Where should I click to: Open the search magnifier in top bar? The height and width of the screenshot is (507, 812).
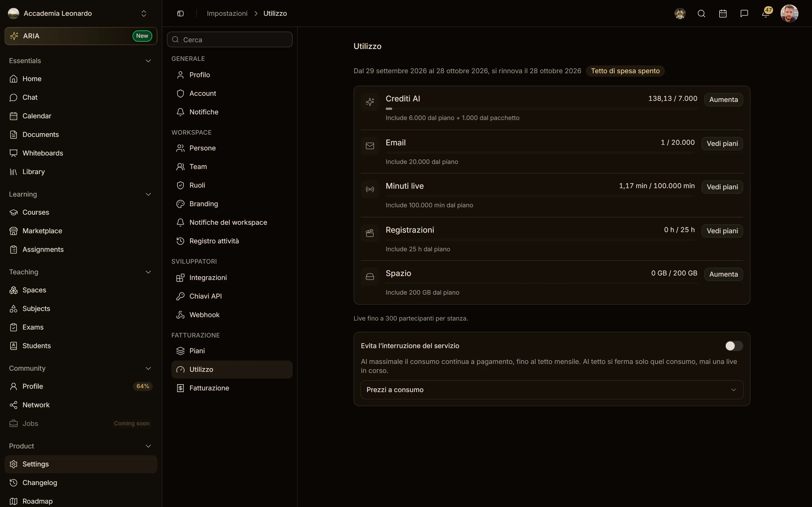[x=701, y=14]
